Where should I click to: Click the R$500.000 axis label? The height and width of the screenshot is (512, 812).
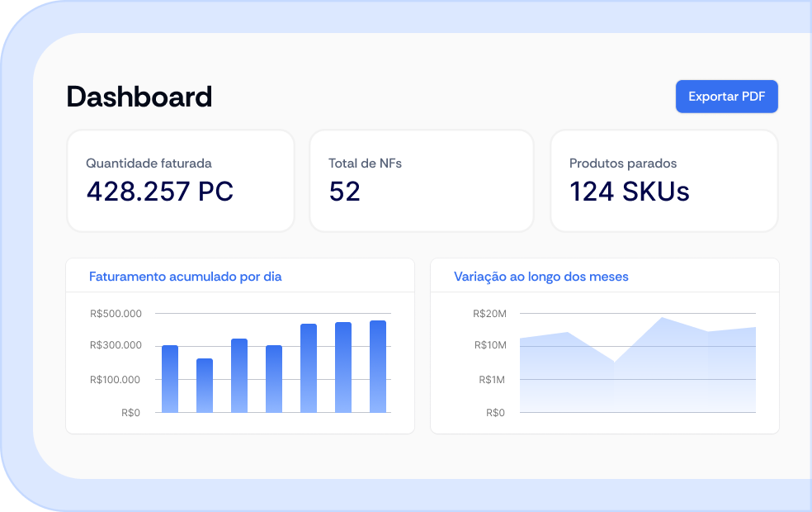pos(116,314)
